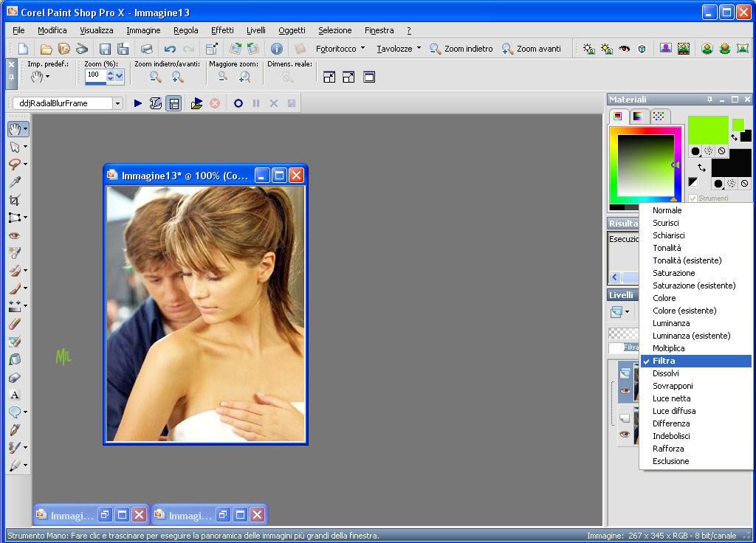The width and height of the screenshot is (756, 543).
Task: Select the Pick arrow tool
Action: pos(15,147)
